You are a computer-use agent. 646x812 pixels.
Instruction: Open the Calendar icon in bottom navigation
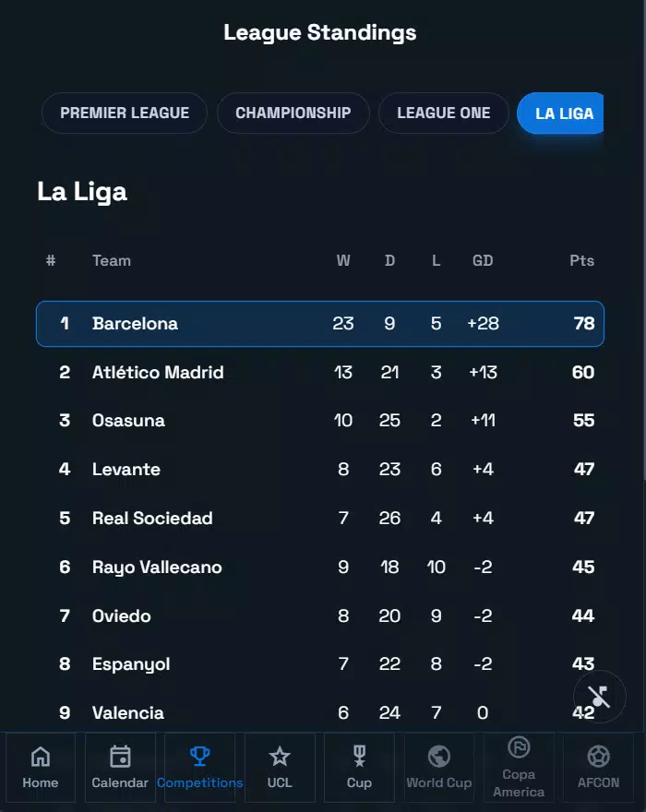click(120, 758)
